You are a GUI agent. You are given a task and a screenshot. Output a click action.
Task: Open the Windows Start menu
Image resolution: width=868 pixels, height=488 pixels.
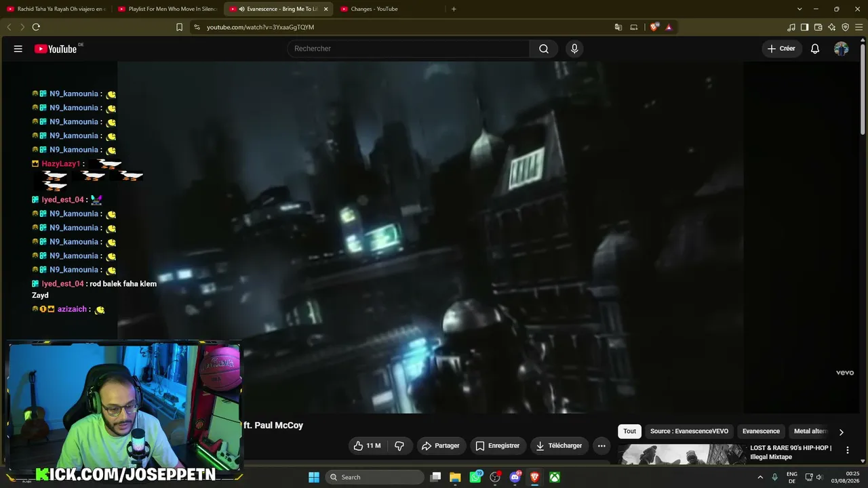[x=314, y=477]
